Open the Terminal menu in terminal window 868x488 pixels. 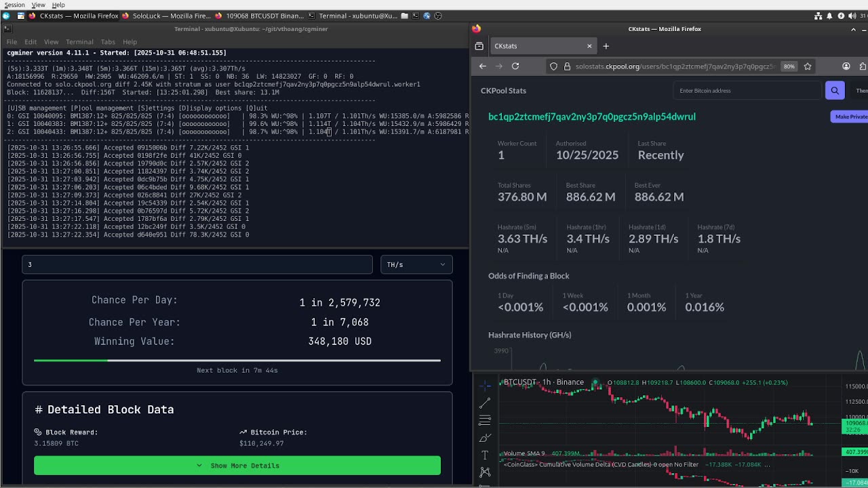tap(79, 42)
